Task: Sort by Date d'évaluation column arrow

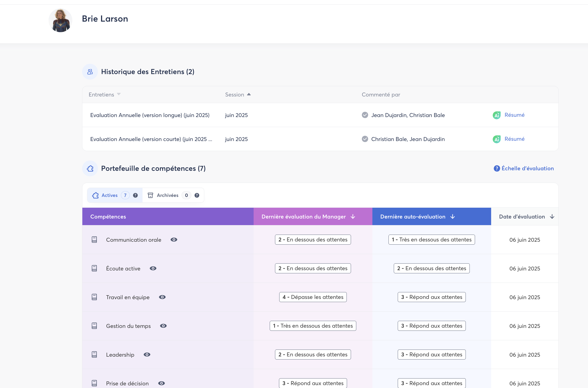Action: pos(552,217)
